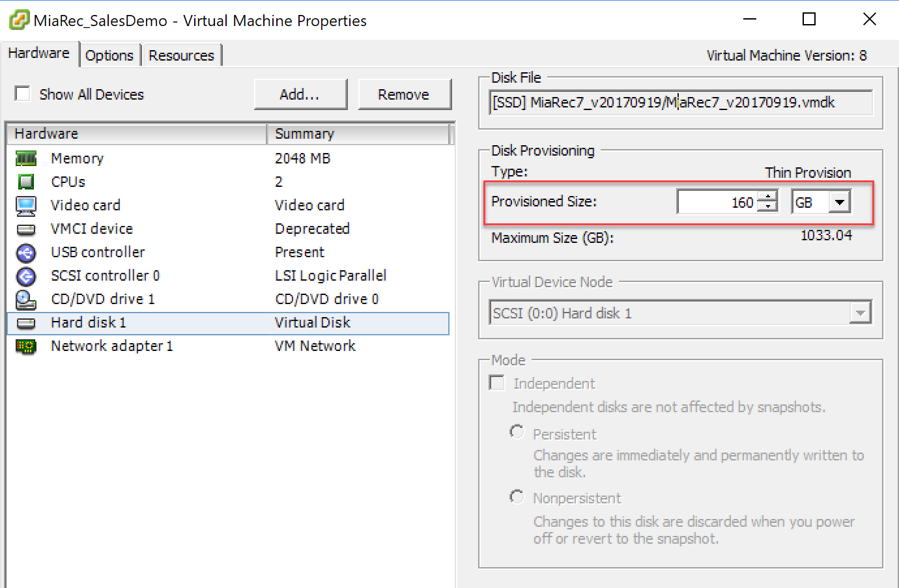Select the Hard disk 1 row label
This screenshot has height=588, width=899.
(x=89, y=322)
